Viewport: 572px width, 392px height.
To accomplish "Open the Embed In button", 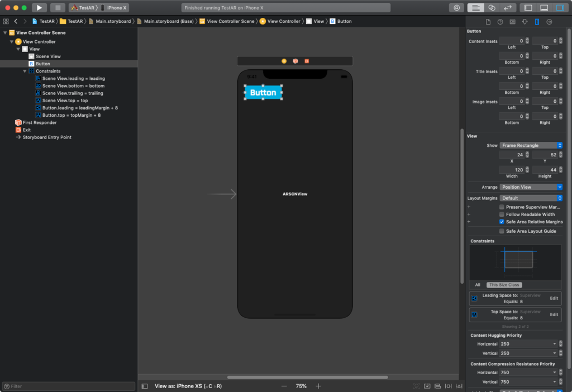I will coord(427,386).
